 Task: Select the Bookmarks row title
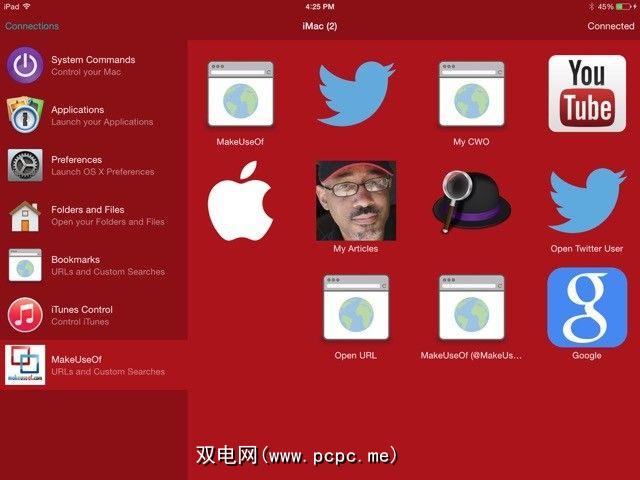(76, 260)
